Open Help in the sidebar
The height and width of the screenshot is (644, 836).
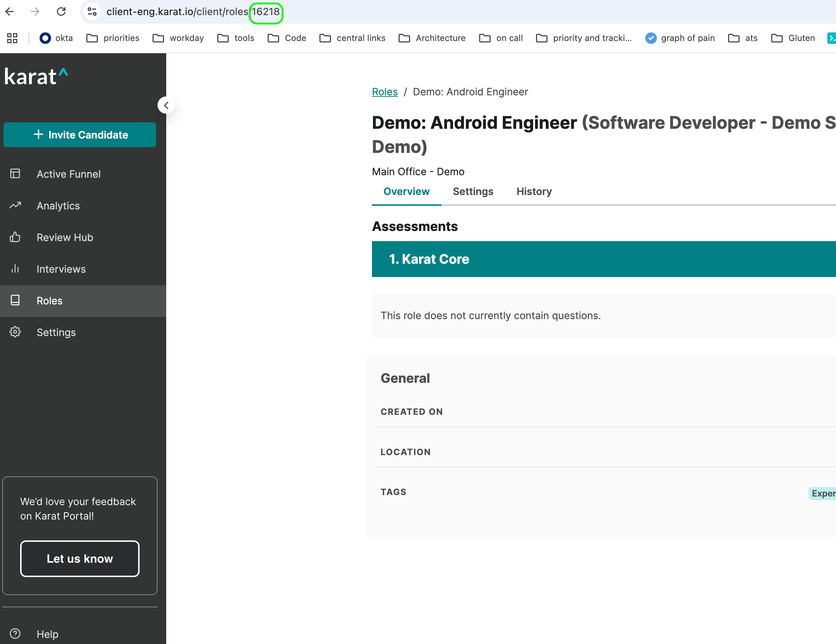click(x=83, y=634)
